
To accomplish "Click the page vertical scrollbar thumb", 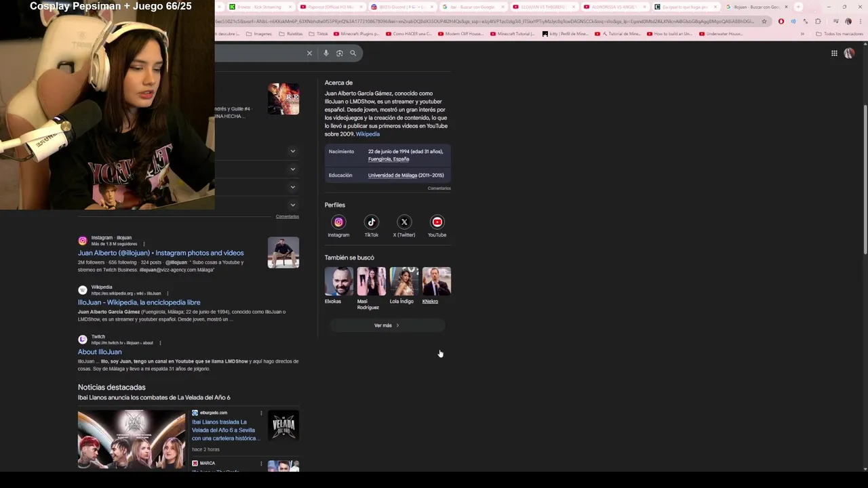I will pos(865,180).
